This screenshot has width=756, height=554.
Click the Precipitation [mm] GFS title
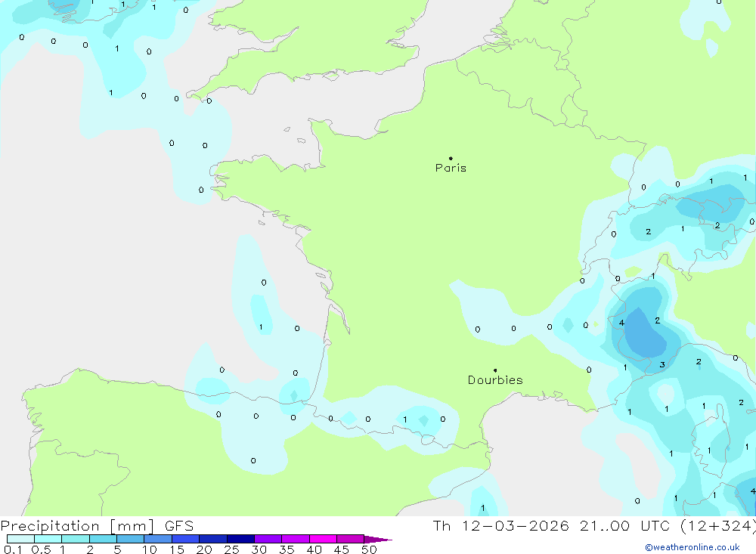tap(97, 526)
